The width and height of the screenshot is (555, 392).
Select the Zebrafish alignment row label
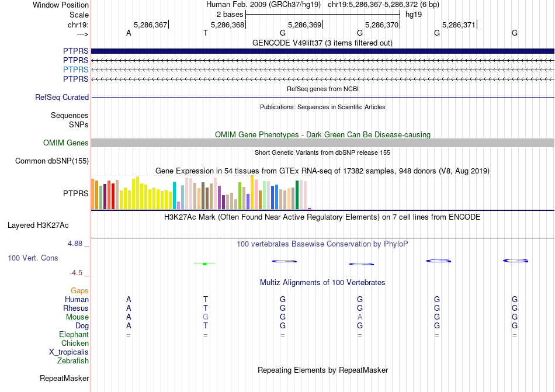(x=73, y=360)
